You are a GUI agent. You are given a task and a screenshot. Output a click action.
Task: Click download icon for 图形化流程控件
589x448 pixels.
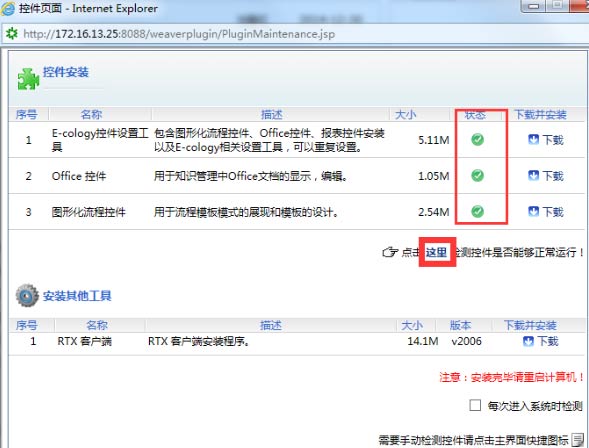533,212
